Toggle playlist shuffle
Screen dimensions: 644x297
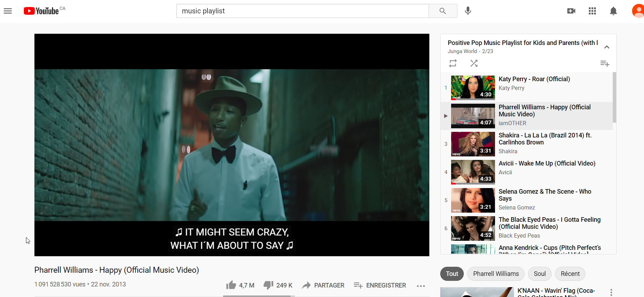(474, 63)
